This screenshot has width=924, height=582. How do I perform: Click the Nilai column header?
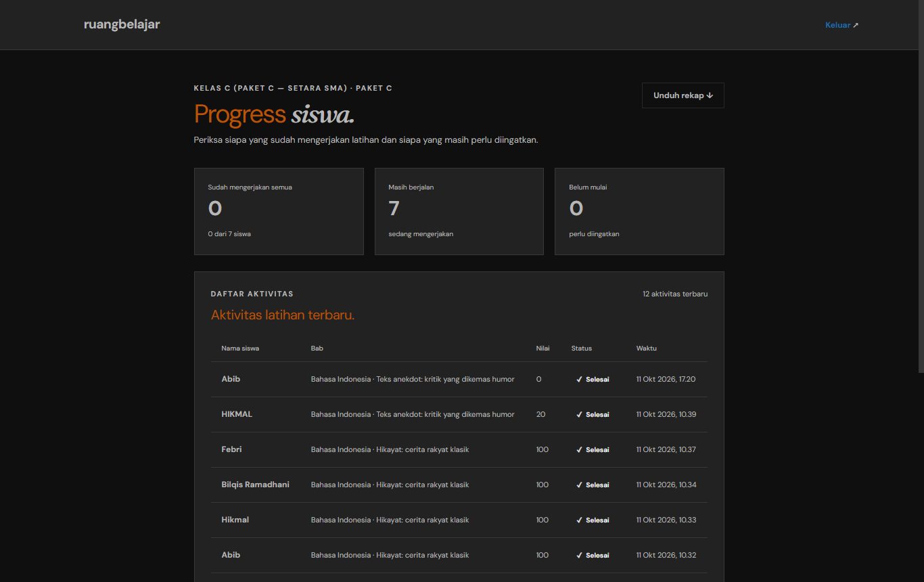point(542,349)
